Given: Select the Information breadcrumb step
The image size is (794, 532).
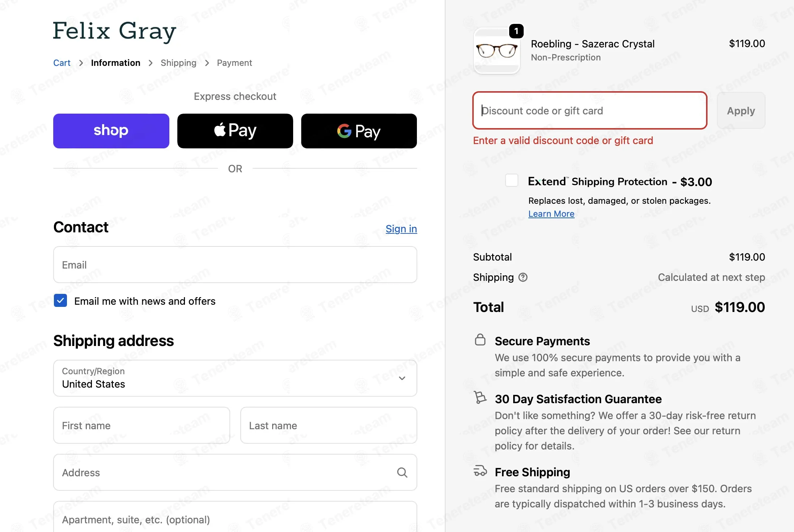Looking at the screenshot, I should pyautogui.click(x=116, y=63).
